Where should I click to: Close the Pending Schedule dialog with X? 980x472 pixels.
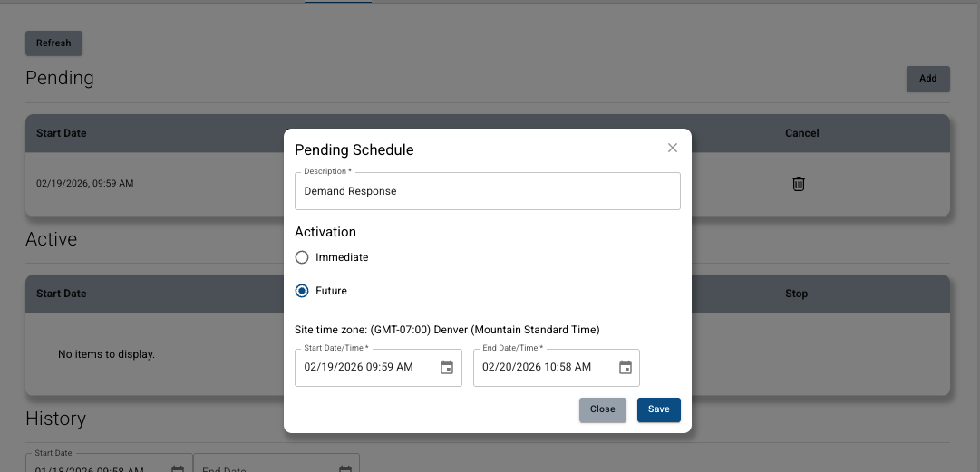[x=673, y=148]
